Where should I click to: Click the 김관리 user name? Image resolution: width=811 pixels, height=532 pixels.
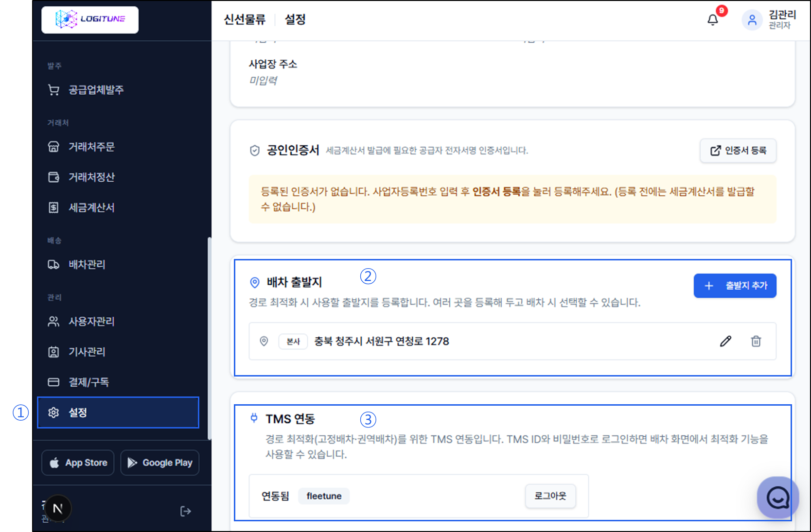782,15
